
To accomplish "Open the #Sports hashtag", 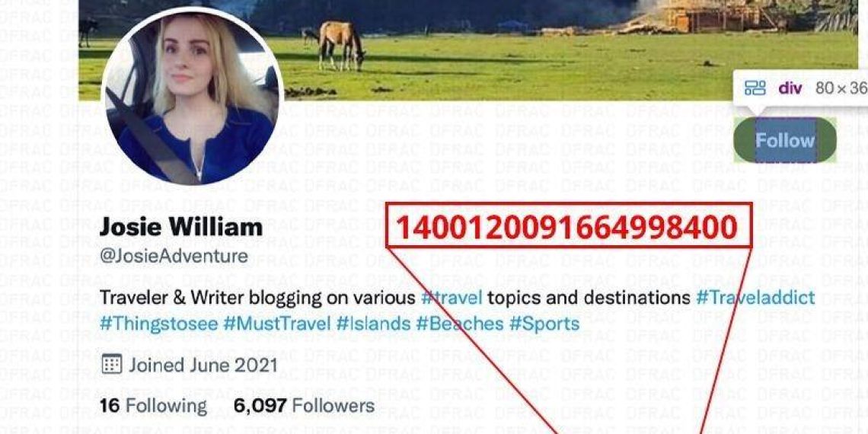I will point(544,324).
